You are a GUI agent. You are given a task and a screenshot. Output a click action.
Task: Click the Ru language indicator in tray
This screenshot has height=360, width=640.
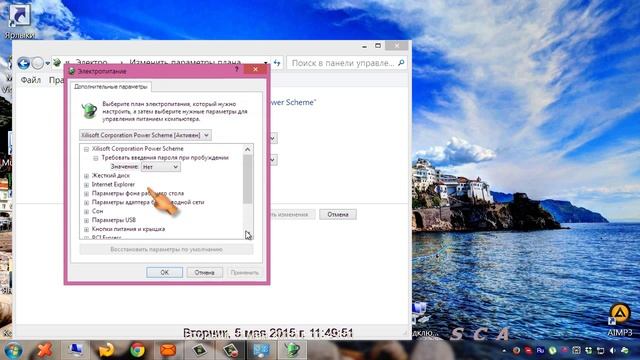pyautogui.click(x=540, y=350)
